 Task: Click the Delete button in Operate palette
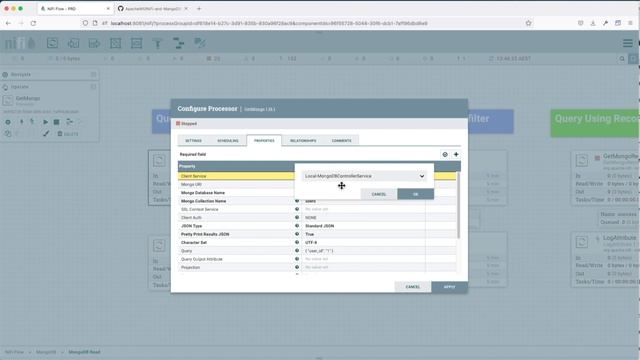tap(68, 133)
